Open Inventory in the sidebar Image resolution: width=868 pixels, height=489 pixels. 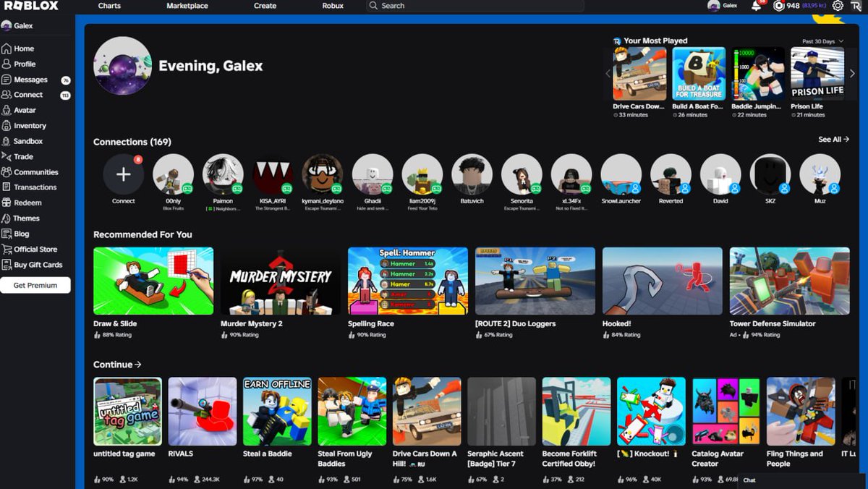coord(24,126)
